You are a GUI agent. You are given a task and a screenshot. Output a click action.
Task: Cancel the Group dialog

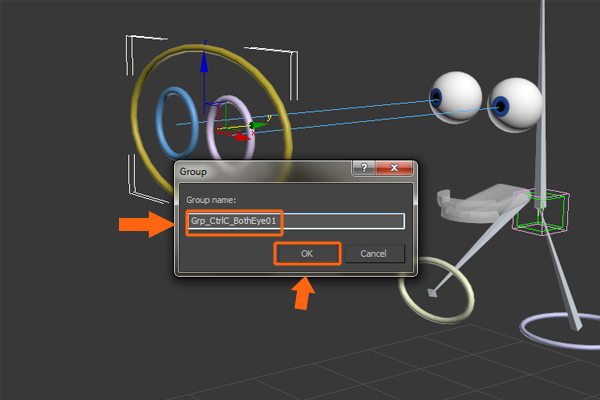[373, 253]
